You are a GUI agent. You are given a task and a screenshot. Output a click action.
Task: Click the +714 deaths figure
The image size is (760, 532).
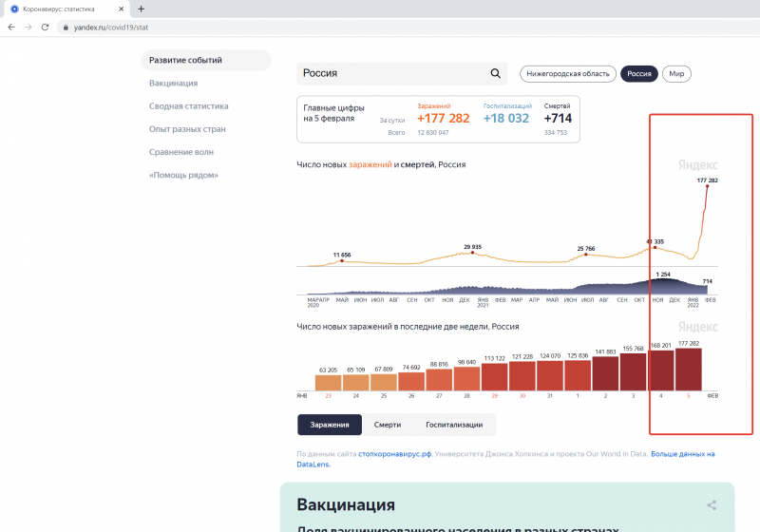[x=558, y=118]
